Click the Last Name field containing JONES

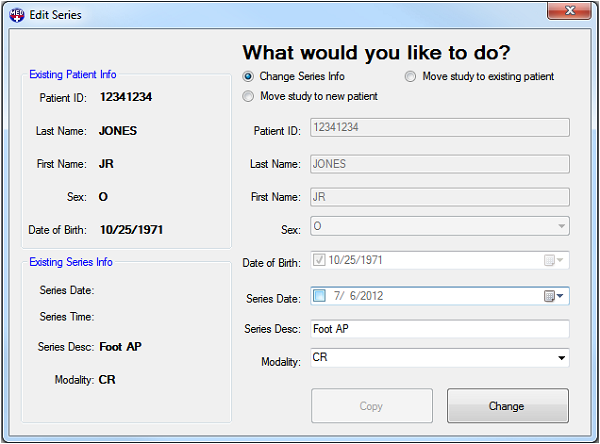click(439, 163)
